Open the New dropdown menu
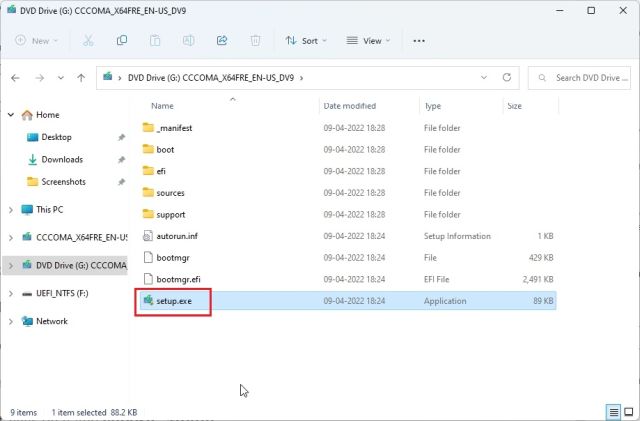This screenshot has width=640, height=421. [37, 41]
